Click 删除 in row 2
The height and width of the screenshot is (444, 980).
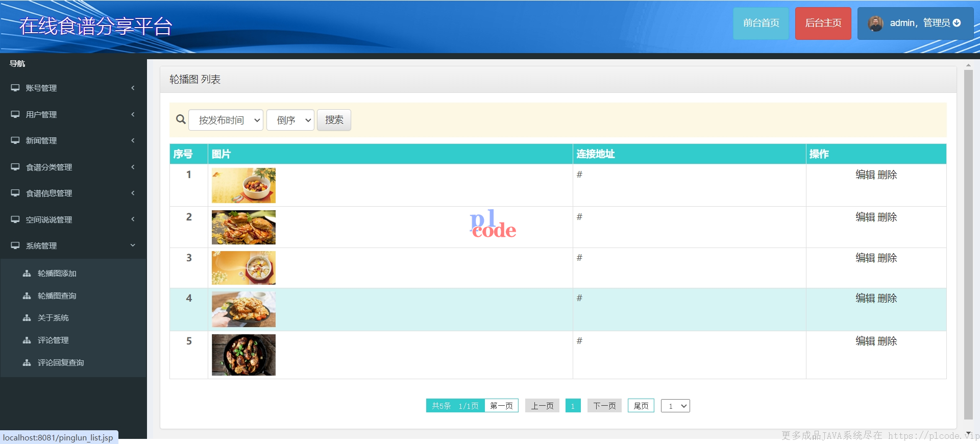pos(887,217)
